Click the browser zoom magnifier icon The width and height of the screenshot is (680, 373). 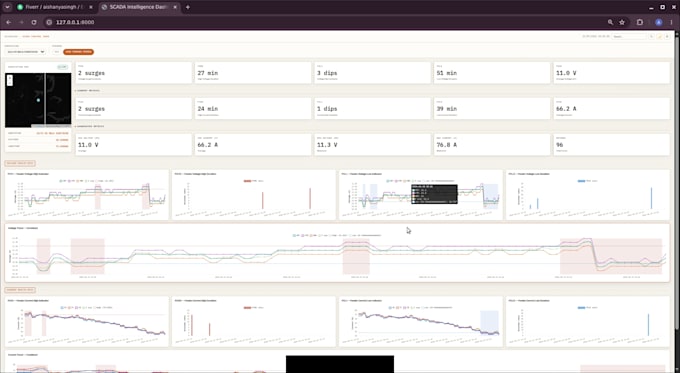[610, 22]
